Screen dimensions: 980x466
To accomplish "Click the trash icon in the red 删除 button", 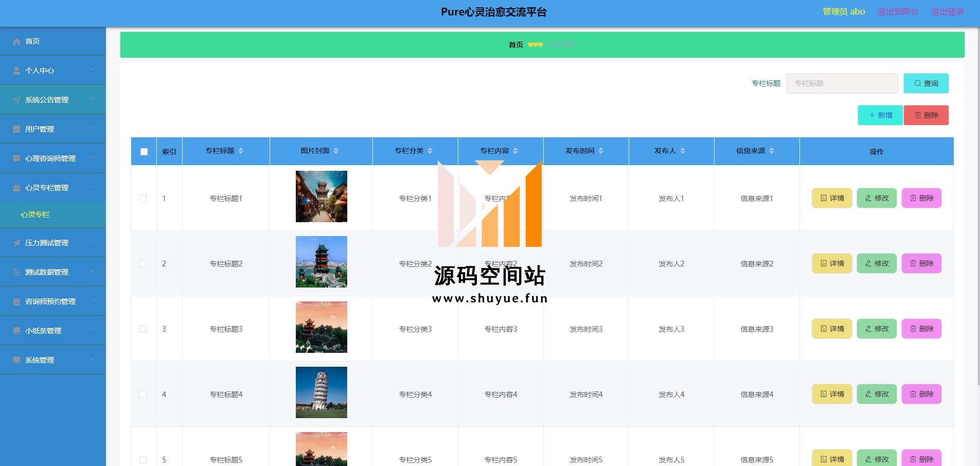I will pyautogui.click(x=918, y=115).
